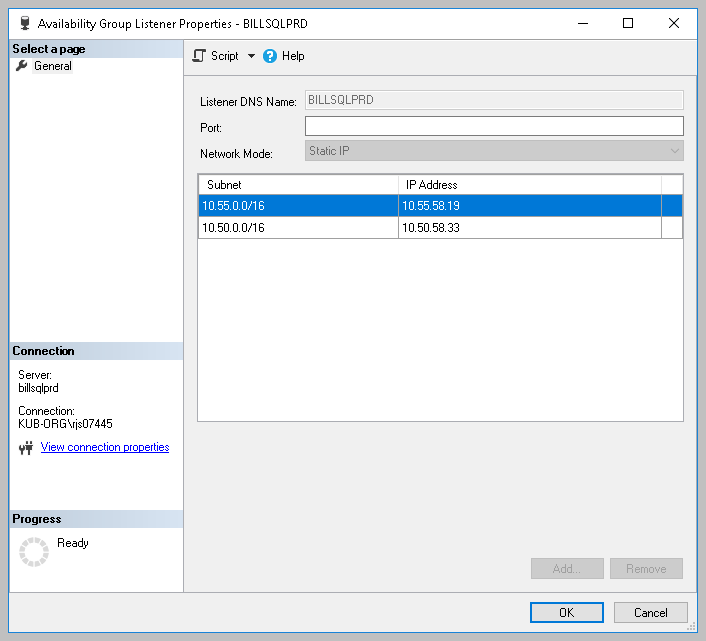Click the KUB-ORG\rjs07445 connection text
Screen dimensions: 706x641
[x=65, y=424]
